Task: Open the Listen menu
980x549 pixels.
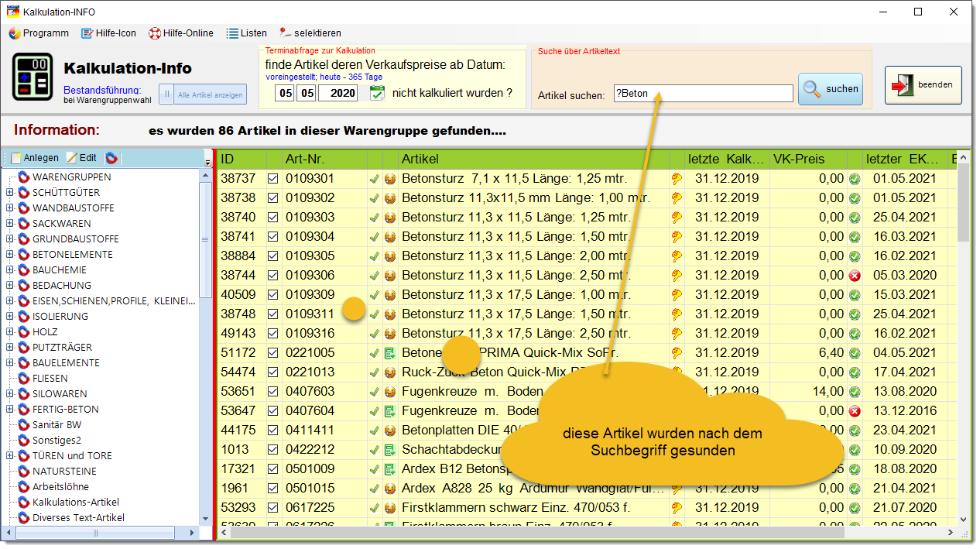Action: pos(246,33)
